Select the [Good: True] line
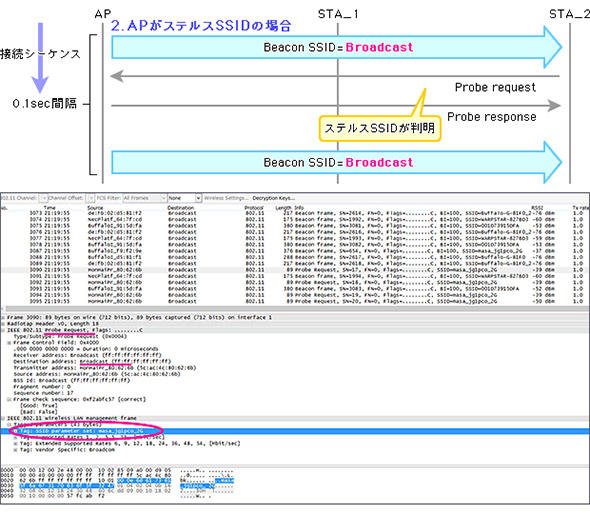The width and height of the screenshot is (590, 514). pos(38,405)
